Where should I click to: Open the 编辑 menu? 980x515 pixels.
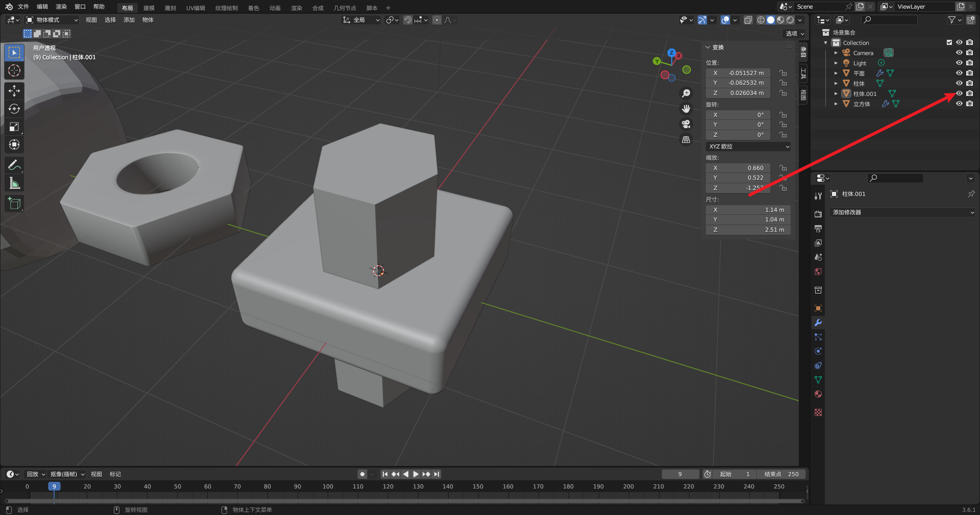pos(42,7)
